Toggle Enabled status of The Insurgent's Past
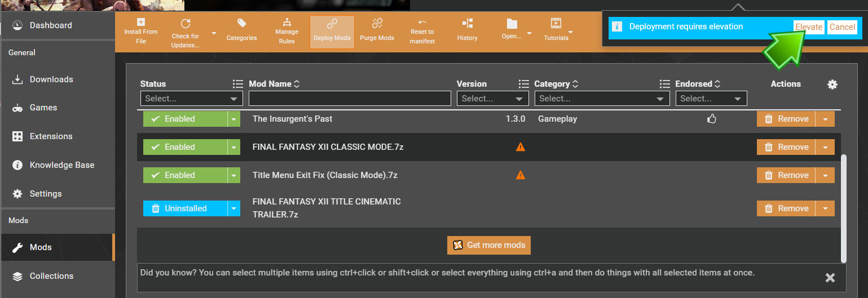Image resolution: width=868 pixels, height=298 pixels. pyautogui.click(x=185, y=119)
